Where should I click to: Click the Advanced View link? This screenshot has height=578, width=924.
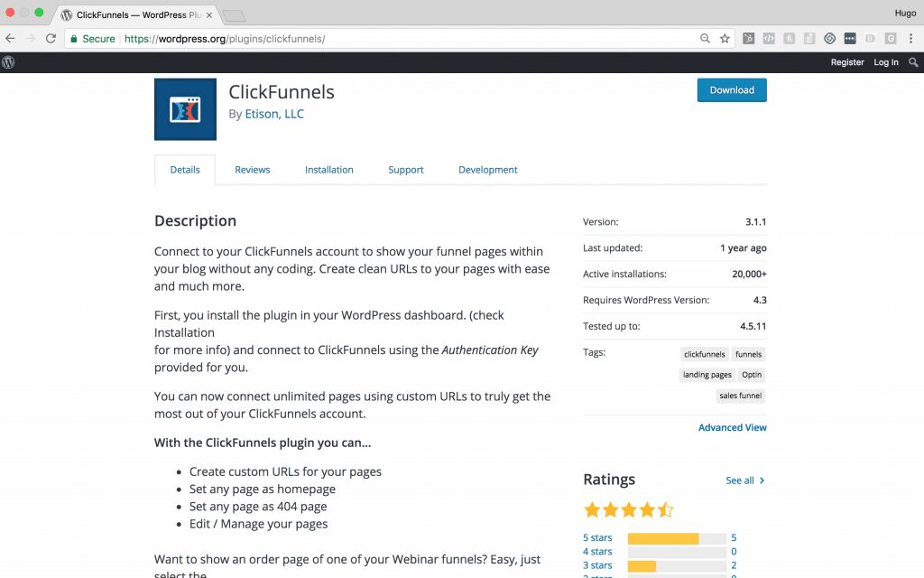pos(732,427)
